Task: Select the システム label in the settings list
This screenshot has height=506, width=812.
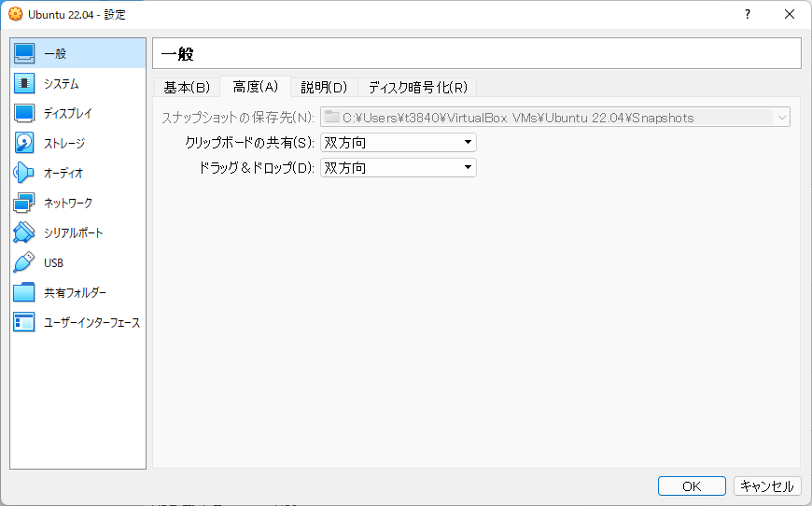Action: pos(61,84)
